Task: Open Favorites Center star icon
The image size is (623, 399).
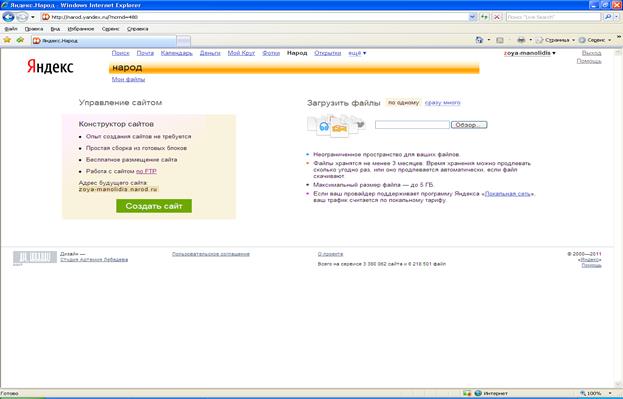Action: pyautogui.click(x=7, y=40)
